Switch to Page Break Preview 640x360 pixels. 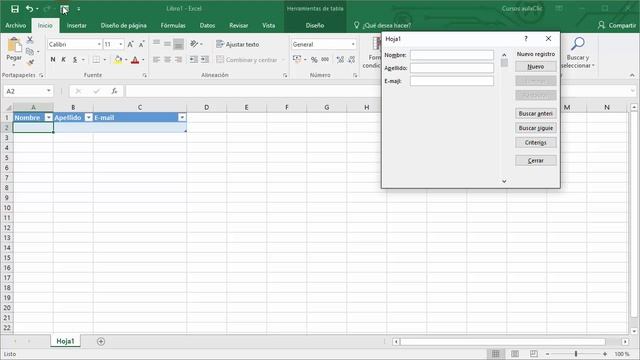click(x=533, y=354)
